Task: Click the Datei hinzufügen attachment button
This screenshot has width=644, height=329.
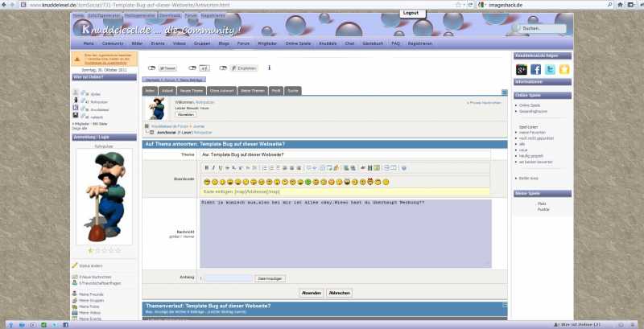Action: pyautogui.click(x=270, y=278)
